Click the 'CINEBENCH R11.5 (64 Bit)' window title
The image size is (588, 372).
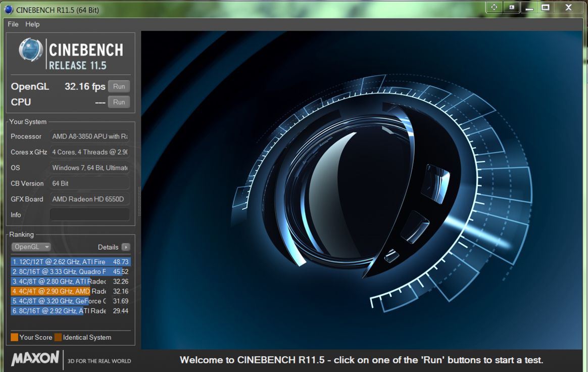pyautogui.click(x=58, y=10)
